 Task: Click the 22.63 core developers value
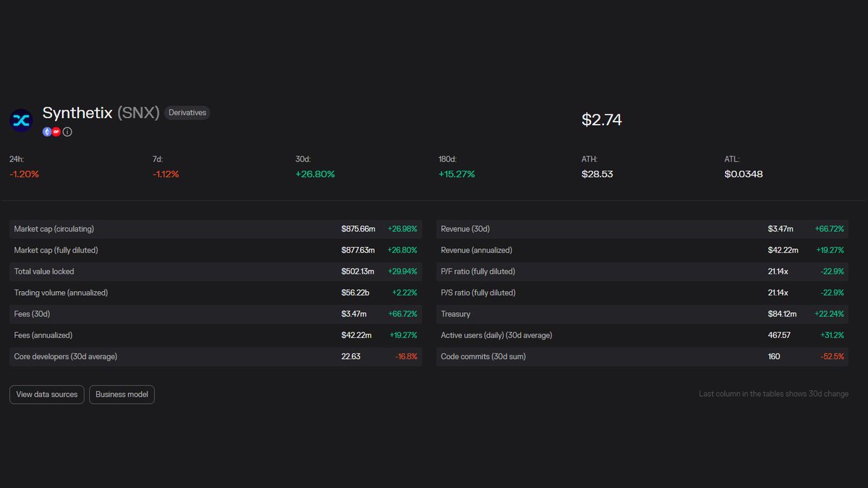pos(351,356)
